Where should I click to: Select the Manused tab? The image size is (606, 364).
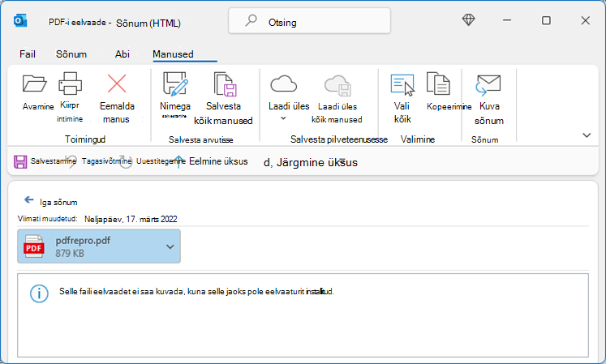(x=173, y=54)
